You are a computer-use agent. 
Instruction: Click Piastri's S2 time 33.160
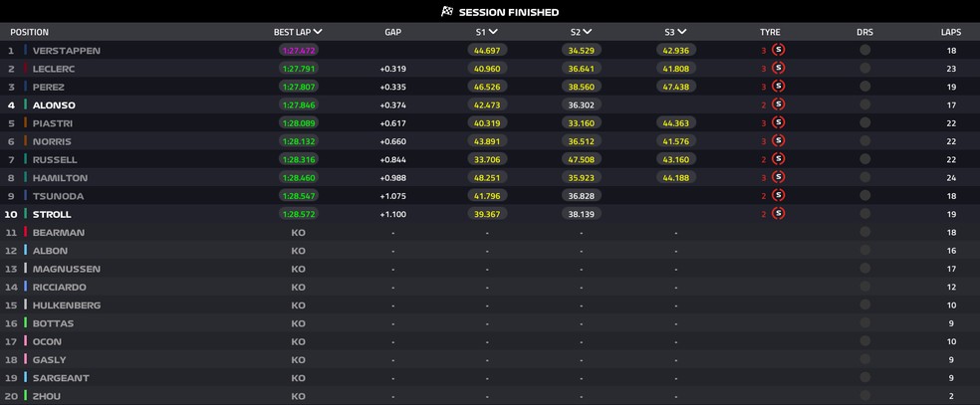[582, 123]
